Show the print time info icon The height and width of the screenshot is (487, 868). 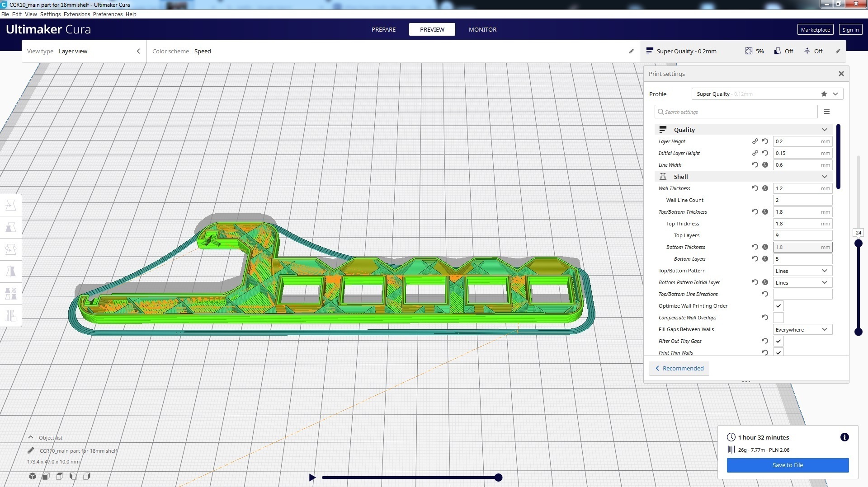click(844, 437)
